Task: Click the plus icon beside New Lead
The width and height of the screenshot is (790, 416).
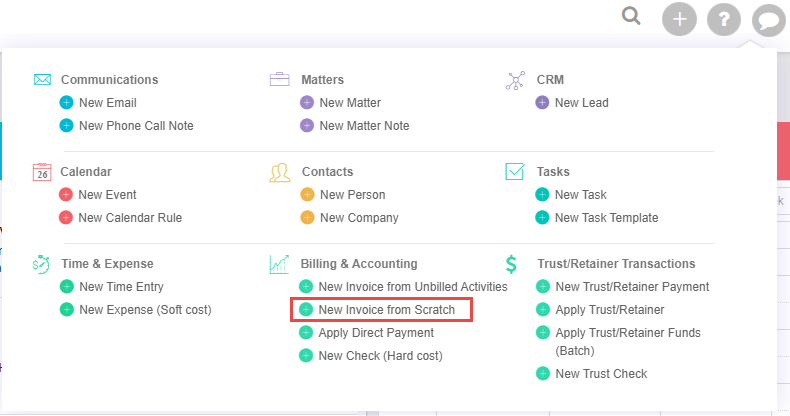Action: [542, 103]
